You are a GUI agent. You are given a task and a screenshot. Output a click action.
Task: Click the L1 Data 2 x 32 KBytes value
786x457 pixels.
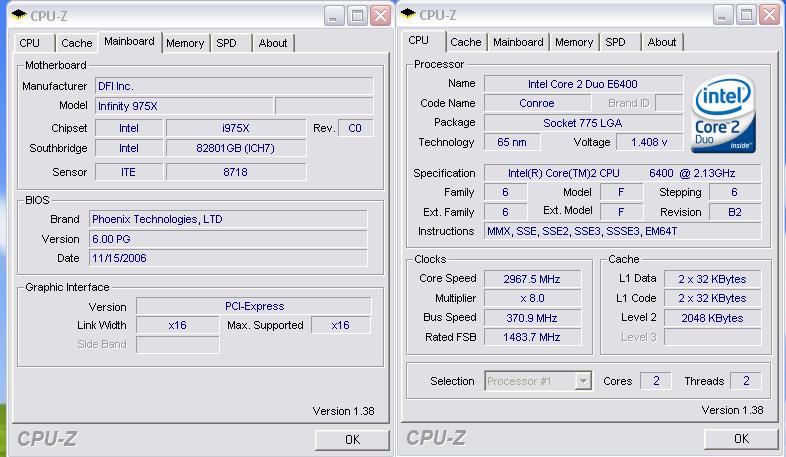[712, 279]
